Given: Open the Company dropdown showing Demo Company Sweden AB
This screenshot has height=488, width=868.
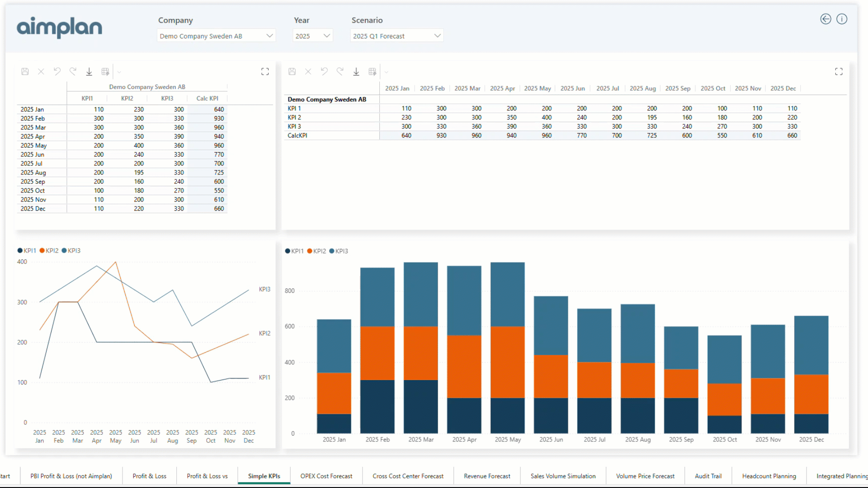Looking at the screenshot, I should 216,35.
